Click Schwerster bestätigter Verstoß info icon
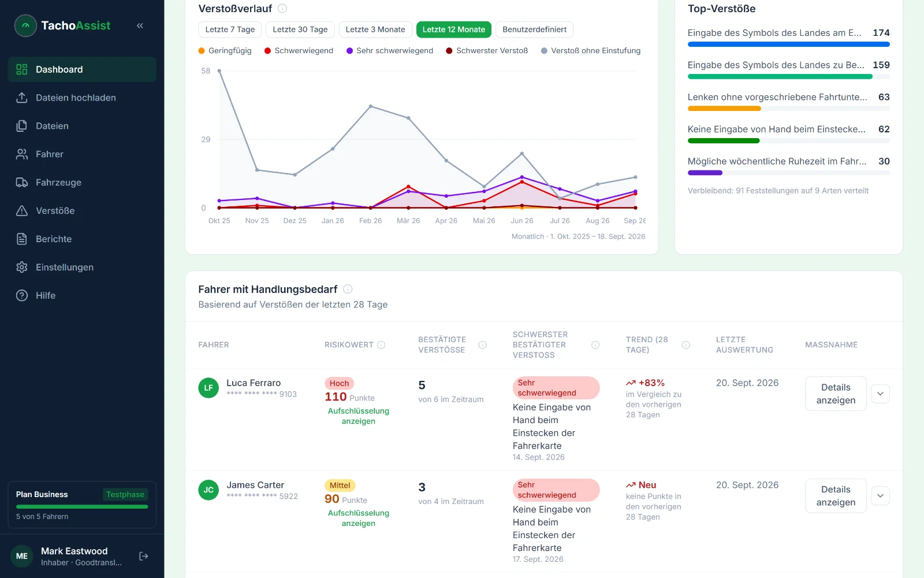Screen dimensions: 924x578 [595, 344]
